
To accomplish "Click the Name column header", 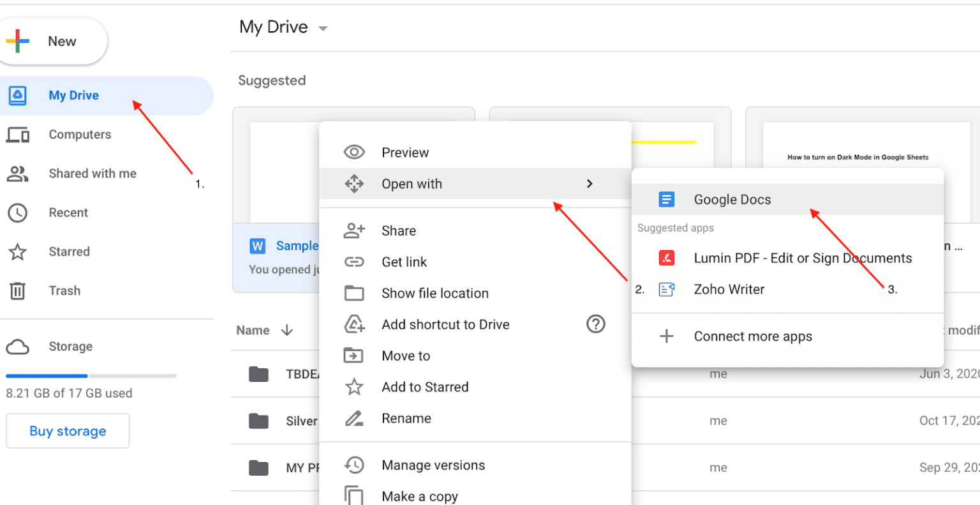I will 253,330.
